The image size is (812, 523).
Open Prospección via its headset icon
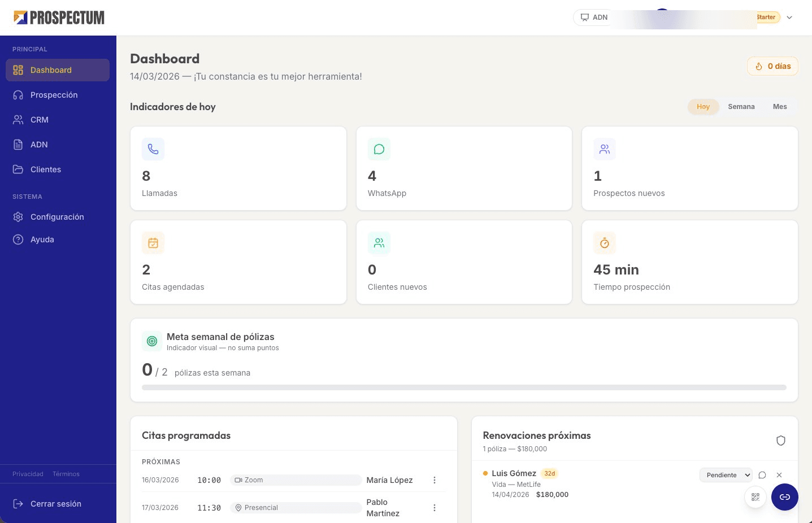pyautogui.click(x=18, y=95)
